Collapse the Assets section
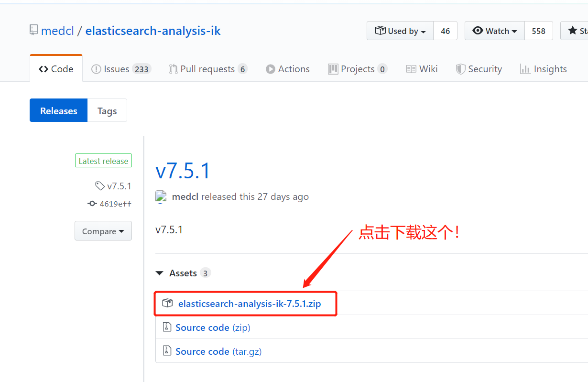This screenshot has width=588, height=382. tap(159, 273)
